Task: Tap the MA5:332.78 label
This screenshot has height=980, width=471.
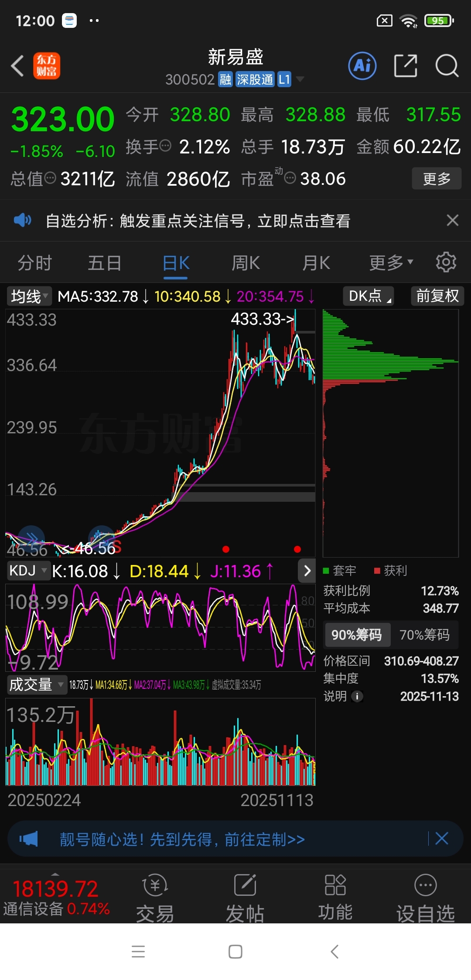Action: [x=98, y=296]
